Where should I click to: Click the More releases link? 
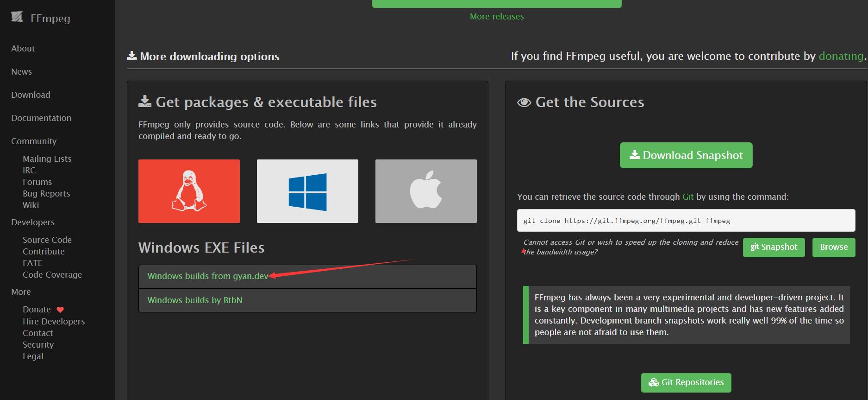[497, 16]
